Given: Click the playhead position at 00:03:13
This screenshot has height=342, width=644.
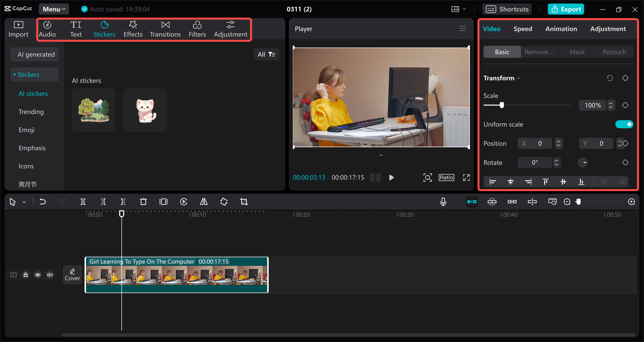Looking at the screenshot, I should tap(120, 214).
